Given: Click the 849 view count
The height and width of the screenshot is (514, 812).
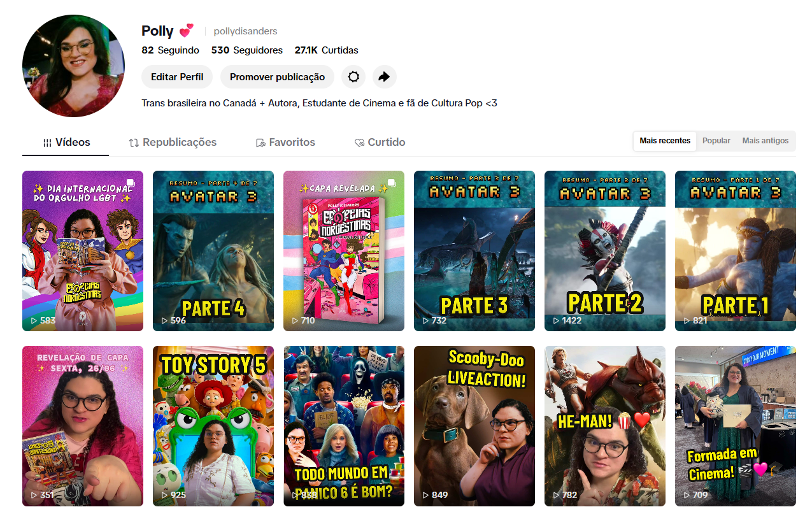Looking at the screenshot, I should click(x=439, y=495).
